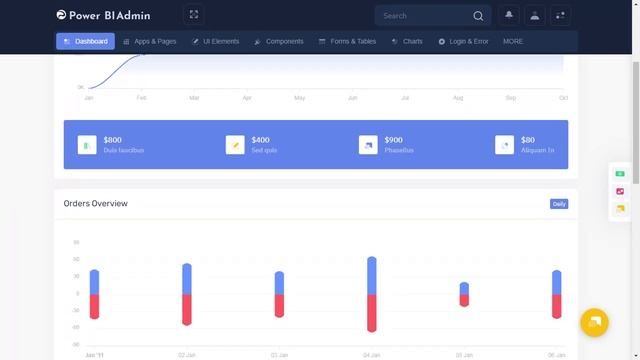640x360 pixels.
Task: Click the UI Elements pencil icon
Action: (x=196, y=41)
